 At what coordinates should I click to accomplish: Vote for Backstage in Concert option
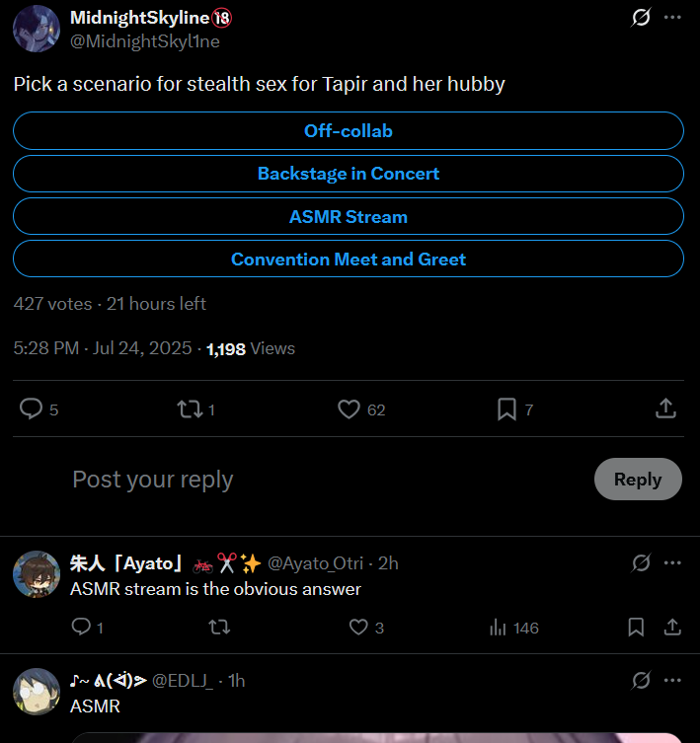(x=349, y=174)
